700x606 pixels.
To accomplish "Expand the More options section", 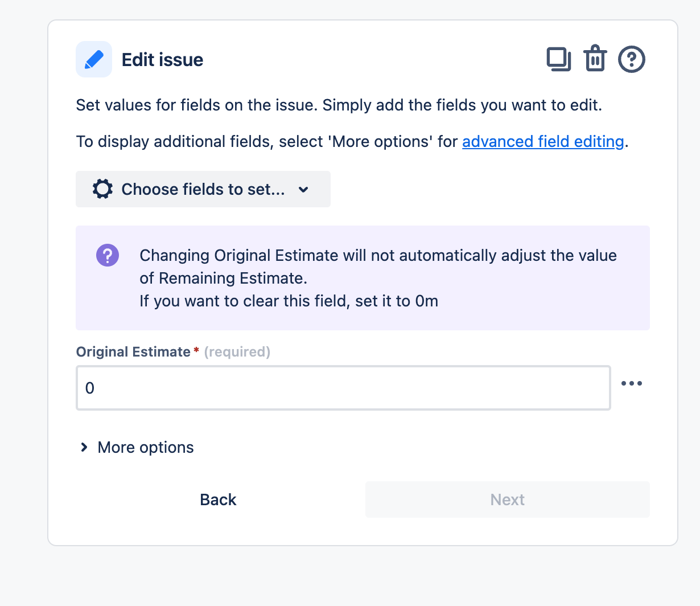I will 145,447.
